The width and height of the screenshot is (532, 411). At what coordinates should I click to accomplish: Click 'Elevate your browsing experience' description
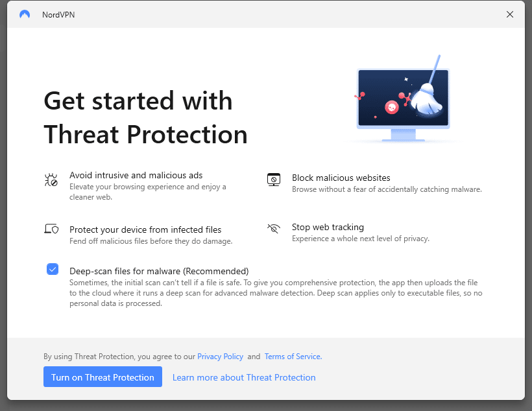pyautogui.click(x=147, y=192)
